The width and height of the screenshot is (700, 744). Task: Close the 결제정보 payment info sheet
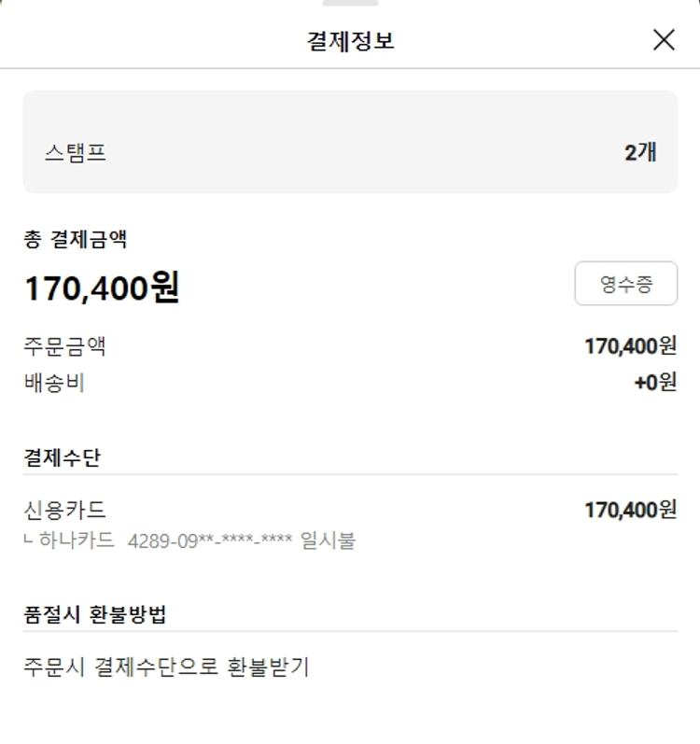pos(664,39)
